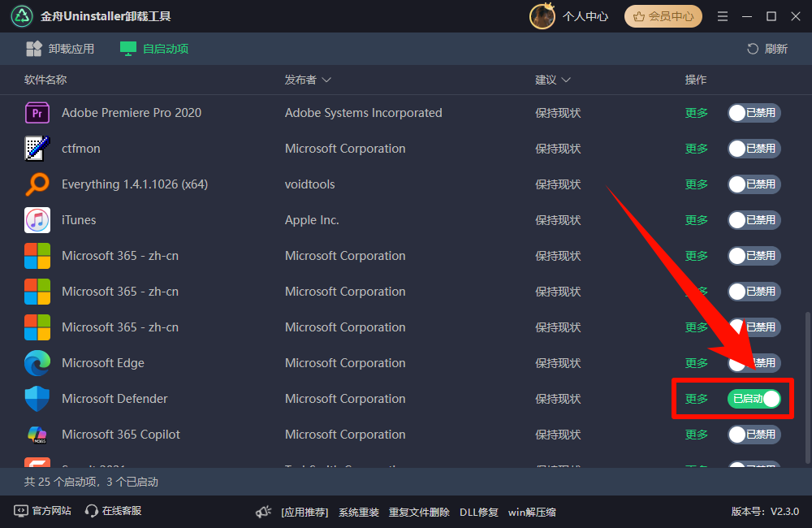Select the Adobe Premiere Pro 2020 app icon

37,113
